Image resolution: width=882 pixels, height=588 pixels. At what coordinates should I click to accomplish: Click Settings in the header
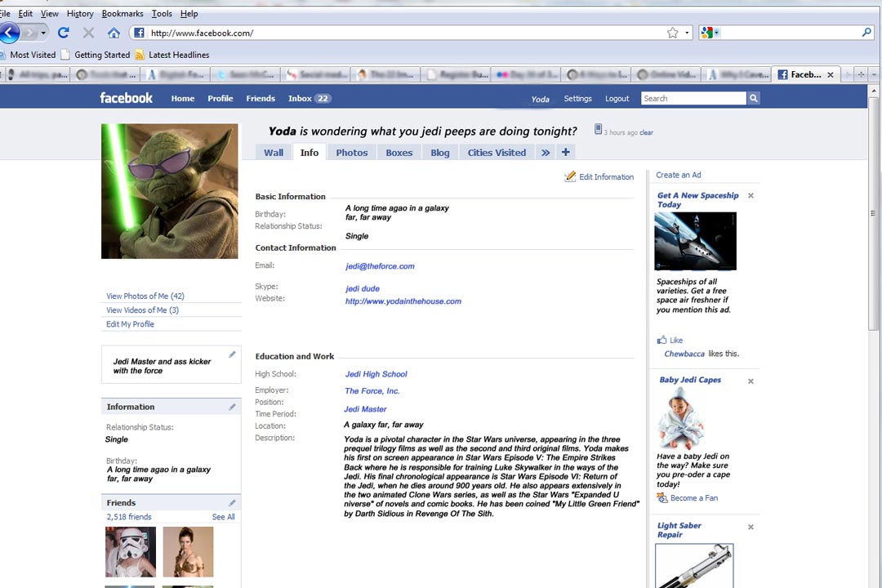[577, 99]
